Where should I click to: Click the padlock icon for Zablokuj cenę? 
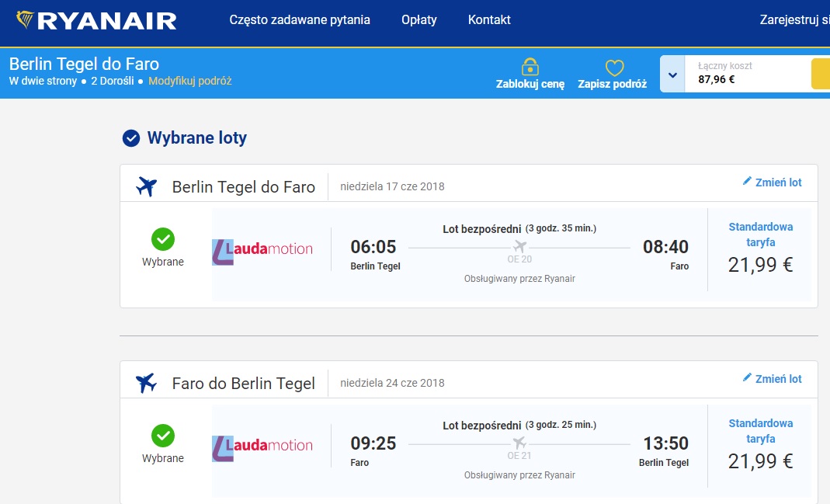tap(530, 68)
